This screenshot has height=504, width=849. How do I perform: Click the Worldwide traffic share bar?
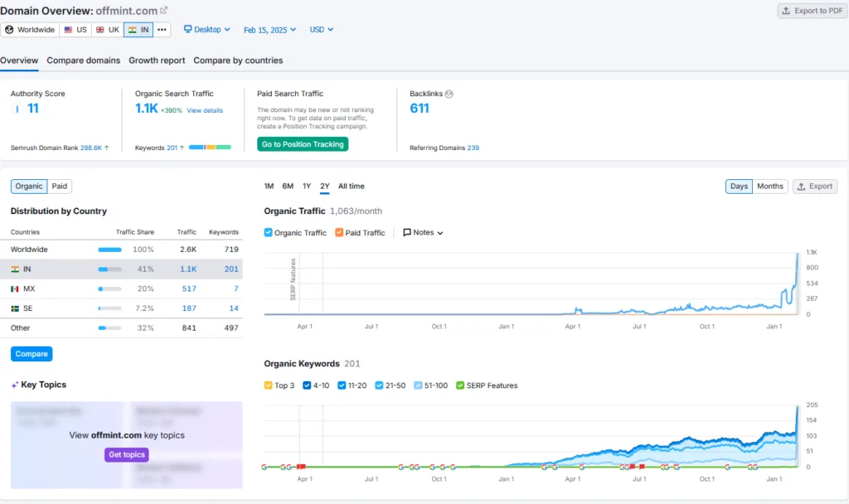point(110,250)
